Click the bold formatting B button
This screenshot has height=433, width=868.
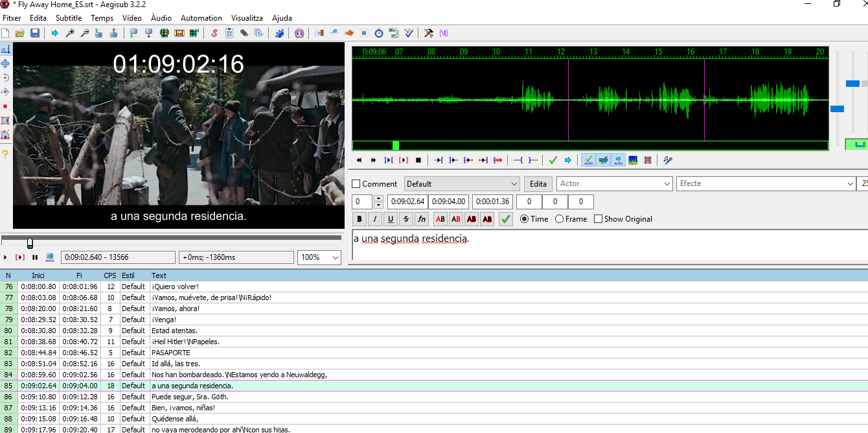[x=359, y=219]
